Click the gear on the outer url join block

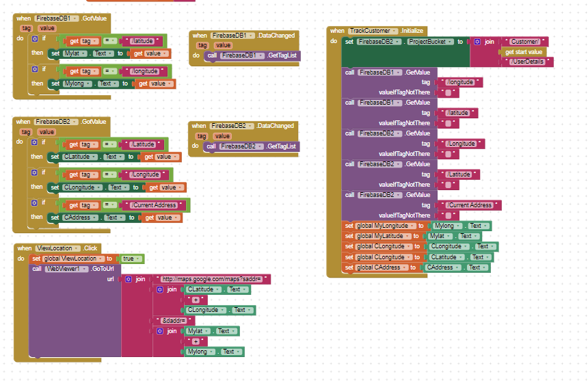[x=129, y=279]
